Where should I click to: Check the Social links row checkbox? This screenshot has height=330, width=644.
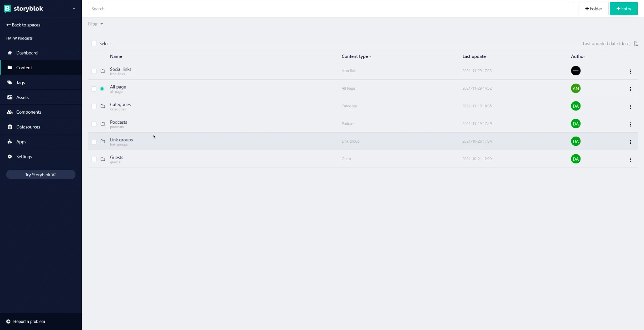pyautogui.click(x=94, y=71)
